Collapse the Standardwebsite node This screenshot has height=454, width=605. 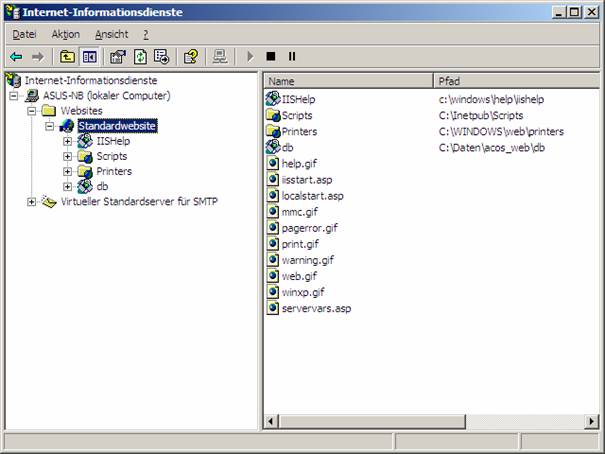point(49,126)
